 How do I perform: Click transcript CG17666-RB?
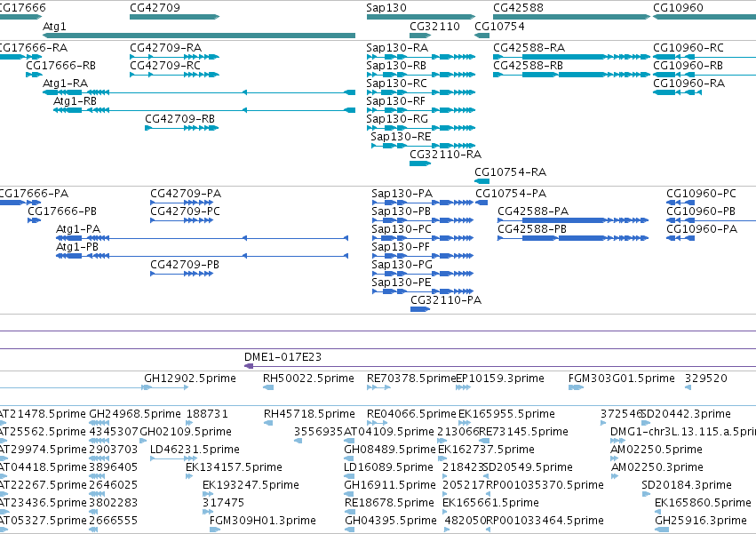click(x=35, y=75)
